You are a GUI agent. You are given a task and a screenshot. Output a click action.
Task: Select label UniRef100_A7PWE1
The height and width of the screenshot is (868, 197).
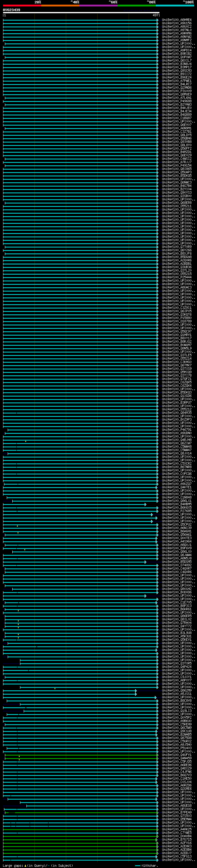pyautogui.click(x=177, y=81)
